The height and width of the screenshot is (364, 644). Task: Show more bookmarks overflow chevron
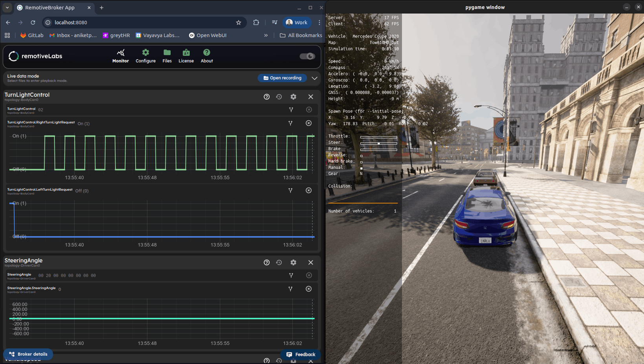coord(266,35)
